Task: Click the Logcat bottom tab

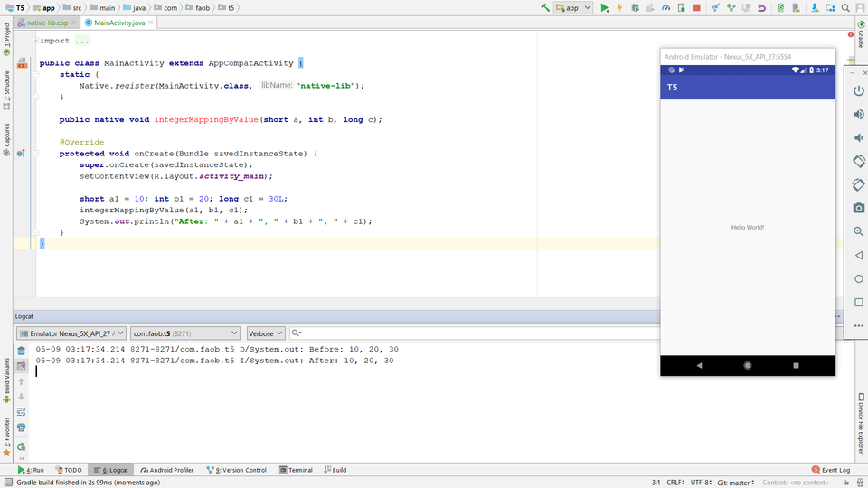Action: click(x=110, y=470)
